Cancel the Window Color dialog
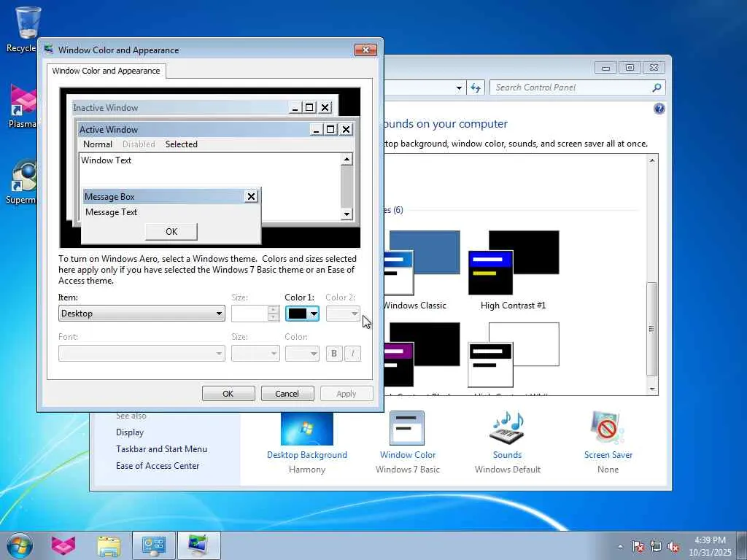The height and width of the screenshot is (560, 747). tap(287, 394)
